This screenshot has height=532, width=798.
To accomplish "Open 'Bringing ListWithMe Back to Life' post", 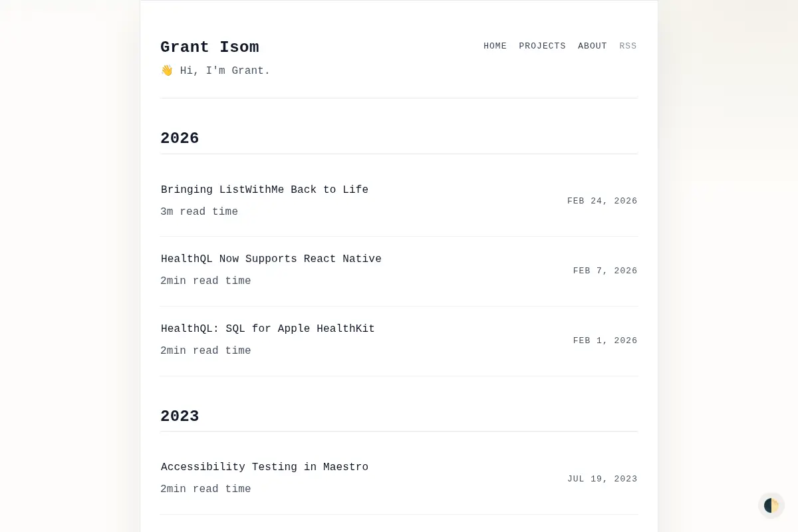I will [x=265, y=190].
